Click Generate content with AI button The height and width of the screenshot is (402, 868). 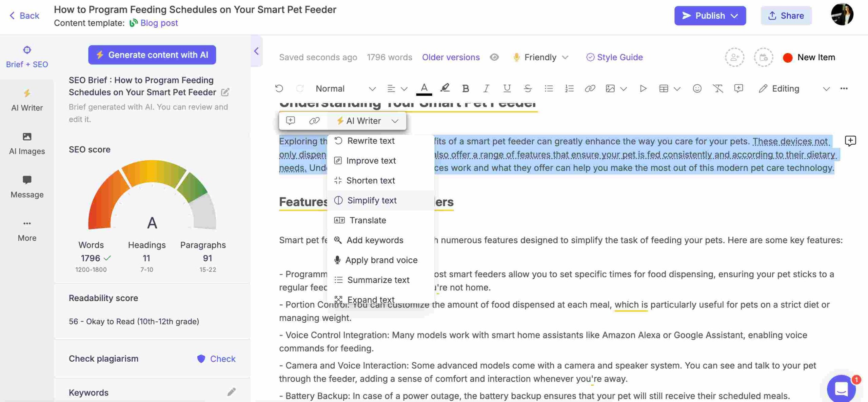(x=152, y=55)
